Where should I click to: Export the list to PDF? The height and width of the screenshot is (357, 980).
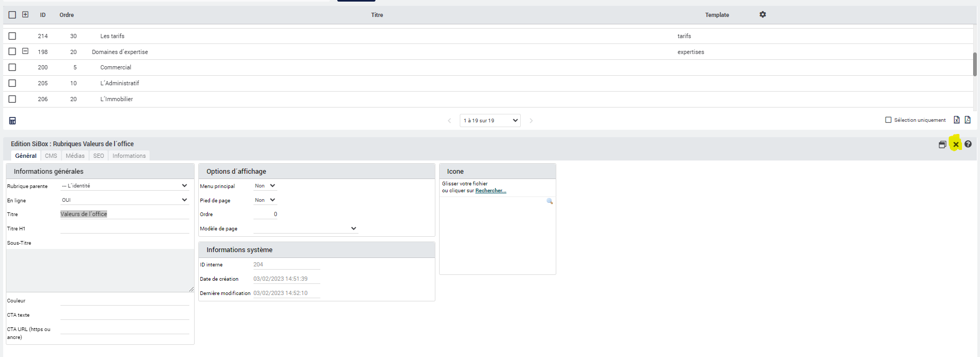[968, 120]
